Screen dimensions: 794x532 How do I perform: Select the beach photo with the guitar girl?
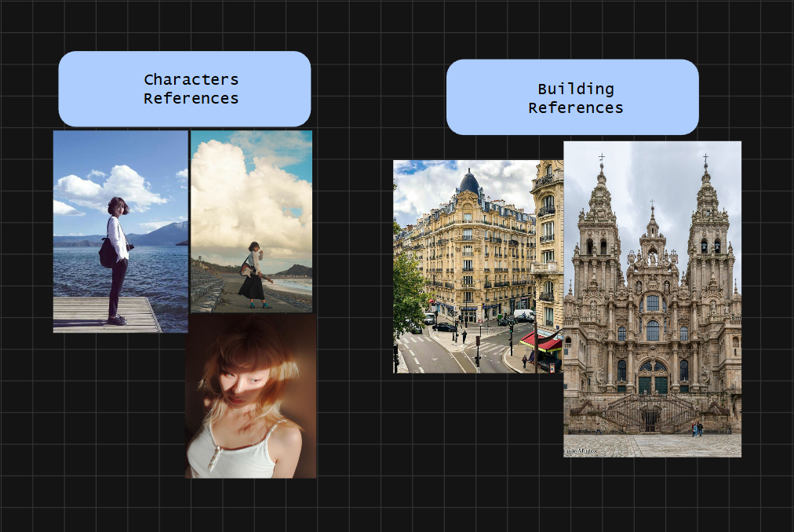coord(251,220)
